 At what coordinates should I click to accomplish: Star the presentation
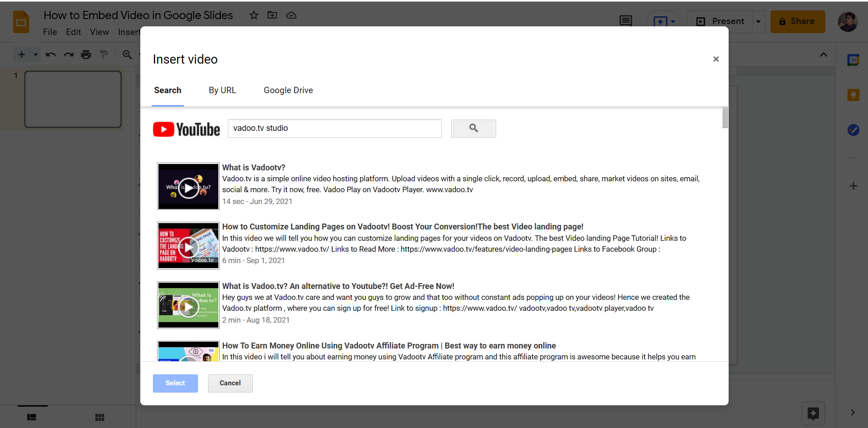(x=254, y=15)
